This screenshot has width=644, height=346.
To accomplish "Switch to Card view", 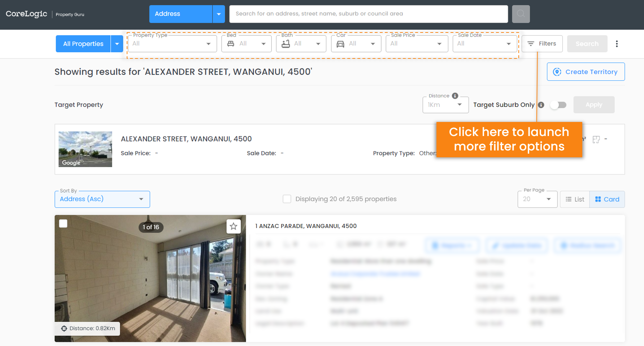I will point(607,199).
